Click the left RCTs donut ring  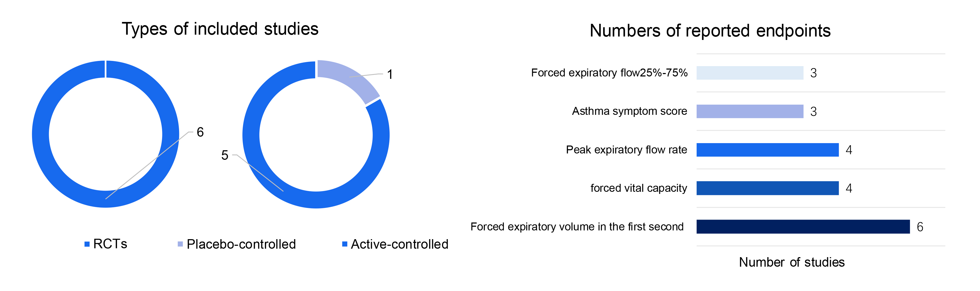click(40, 134)
